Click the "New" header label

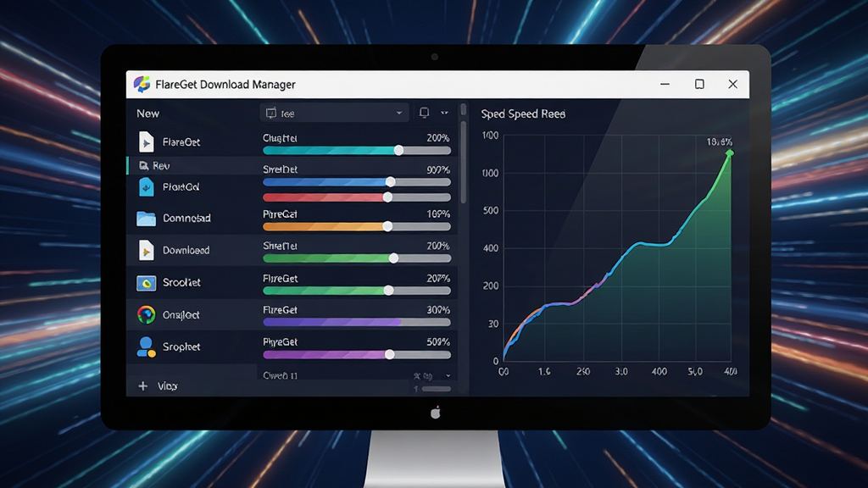(x=147, y=114)
